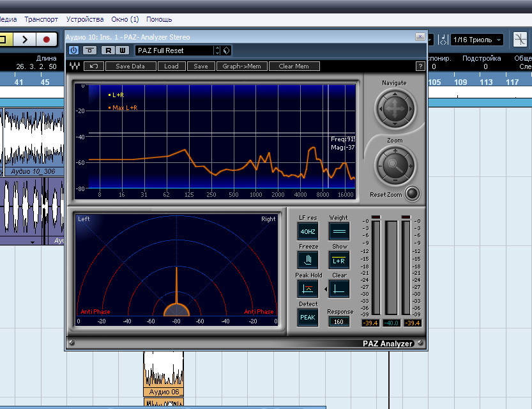The width and height of the screenshot is (532, 409).
Task: Click the Длина value 26. 3. 2. 50
Action: (36, 66)
